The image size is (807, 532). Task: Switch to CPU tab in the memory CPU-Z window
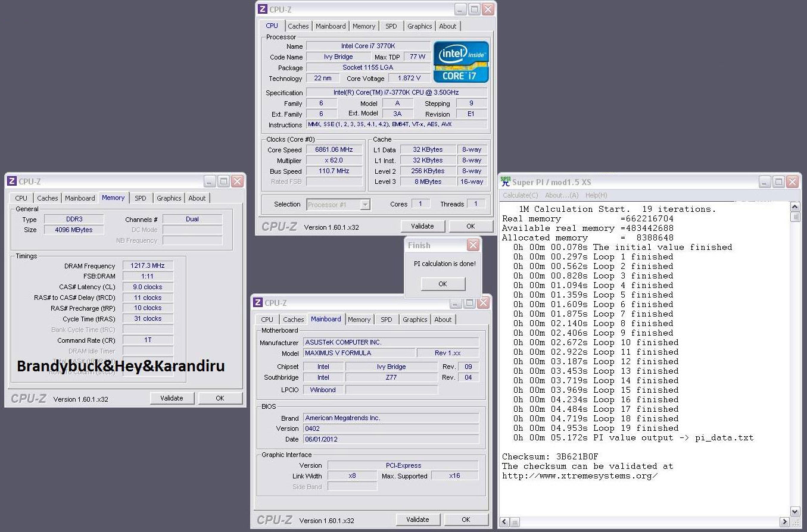(x=21, y=198)
